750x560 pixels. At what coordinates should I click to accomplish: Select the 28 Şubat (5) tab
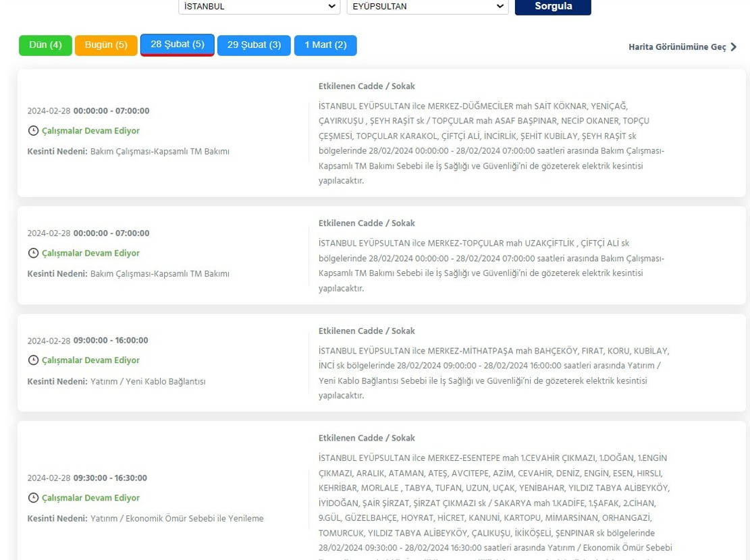coord(177,45)
